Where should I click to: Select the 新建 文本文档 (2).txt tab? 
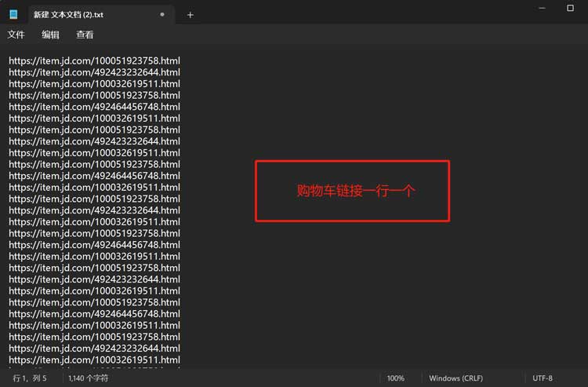[102, 15]
